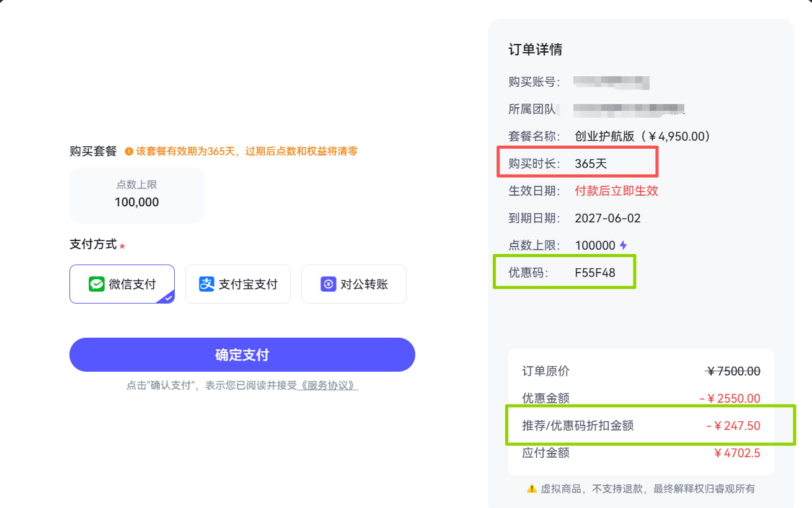Screen dimensions: 812x508
Task: Select WeChat Pay payment method
Action: (122, 284)
